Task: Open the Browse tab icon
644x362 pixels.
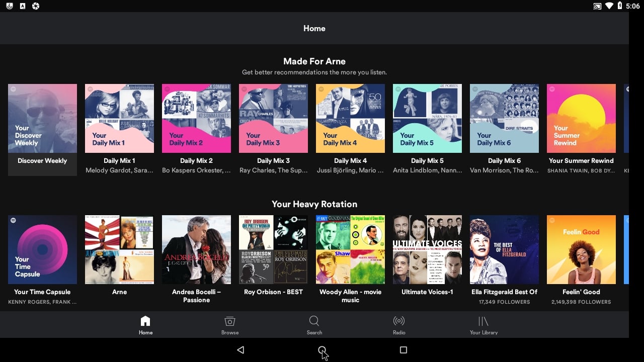Action: pyautogui.click(x=230, y=321)
